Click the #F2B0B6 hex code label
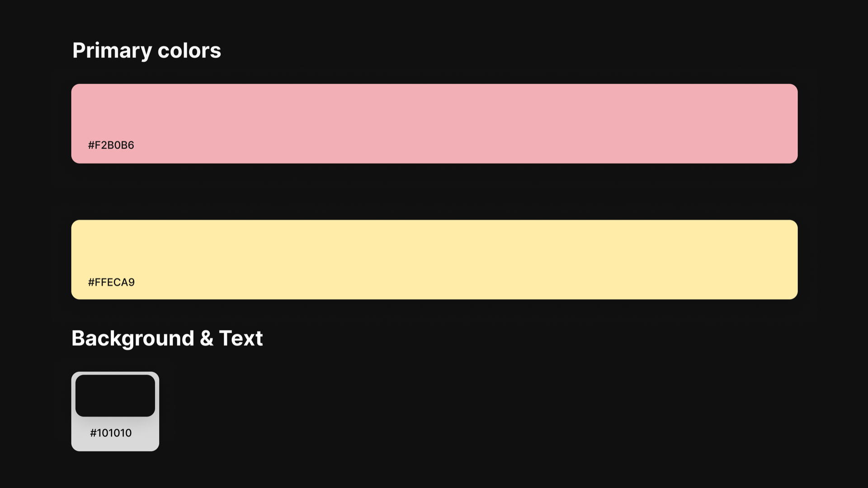 pyautogui.click(x=111, y=145)
